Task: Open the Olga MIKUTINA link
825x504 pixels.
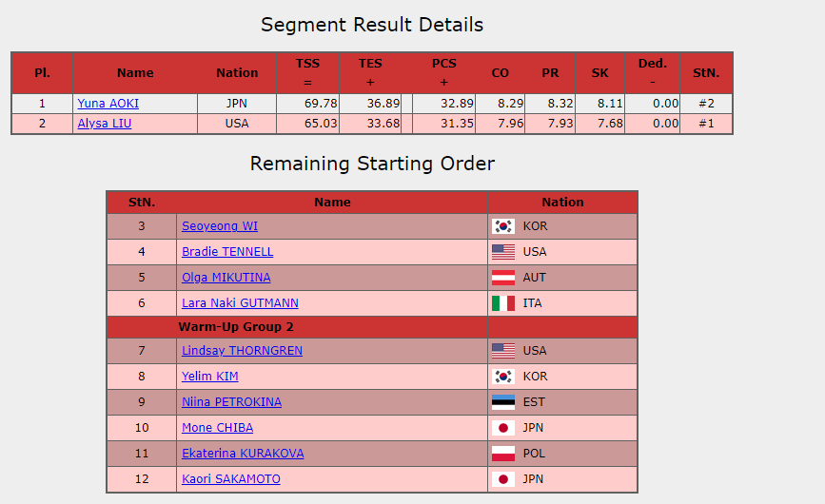Action: pyautogui.click(x=226, y=278)
